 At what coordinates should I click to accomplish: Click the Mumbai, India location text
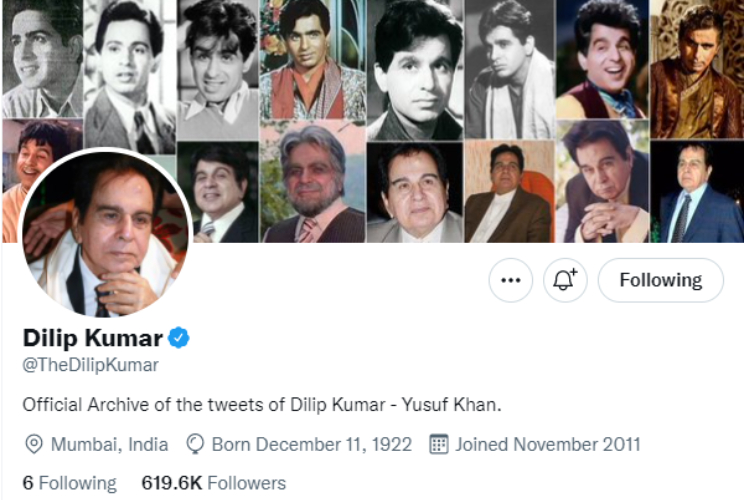[109, 444]
